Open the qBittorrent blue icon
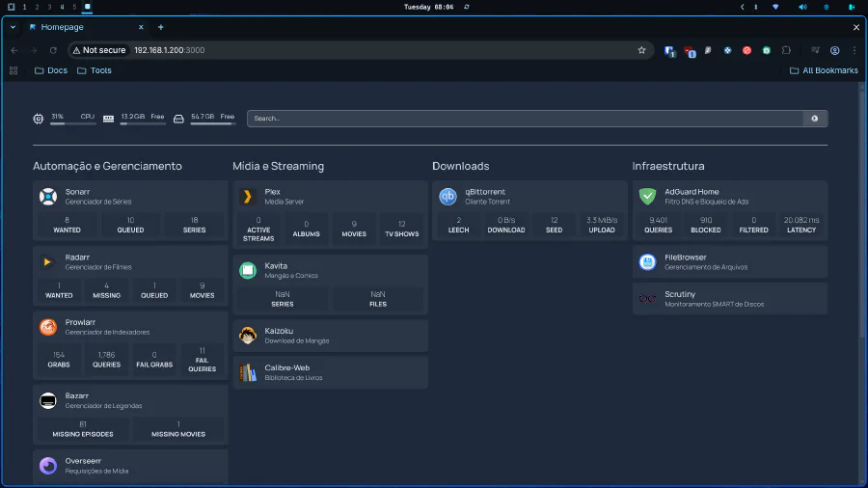The image size is (868, 488). tap(448, 197)
